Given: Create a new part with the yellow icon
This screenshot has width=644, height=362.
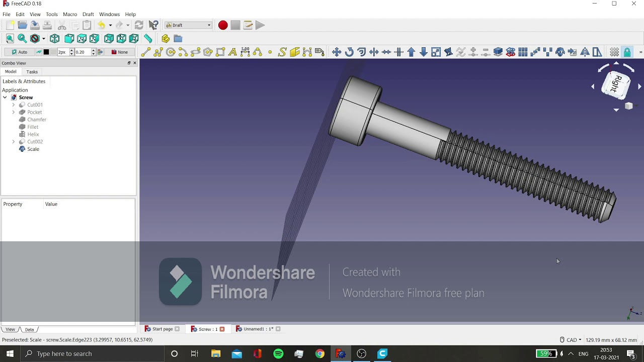Looking at the screenshot, I should (x=166, y=39).
